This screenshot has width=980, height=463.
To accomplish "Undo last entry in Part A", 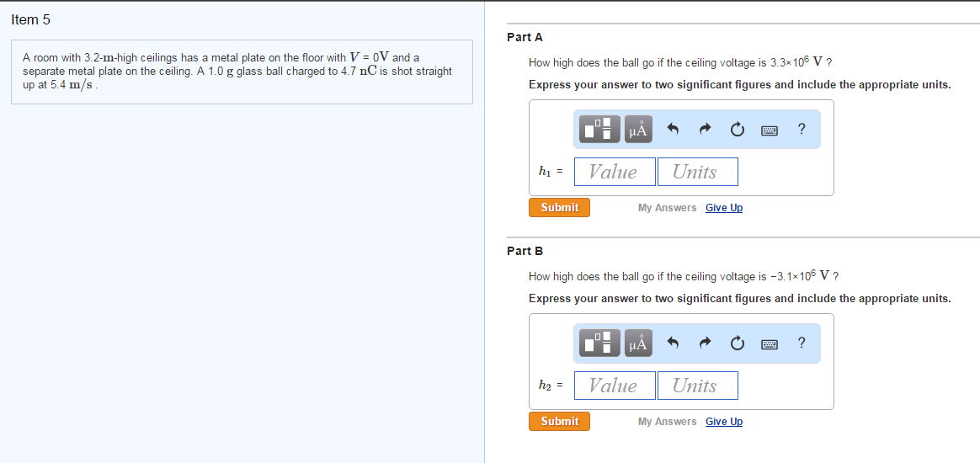I will click(674, 130).
